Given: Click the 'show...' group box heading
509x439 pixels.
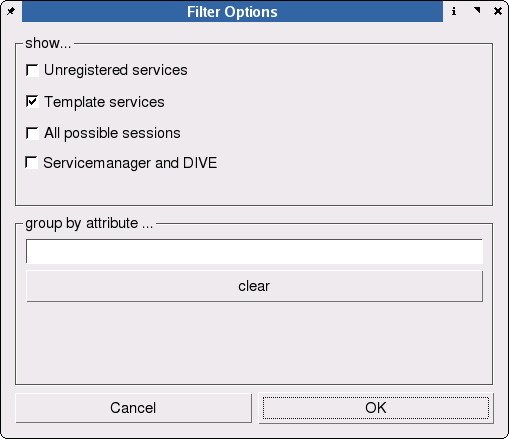Looking at the screenshot, I should (x=48, y=43).
